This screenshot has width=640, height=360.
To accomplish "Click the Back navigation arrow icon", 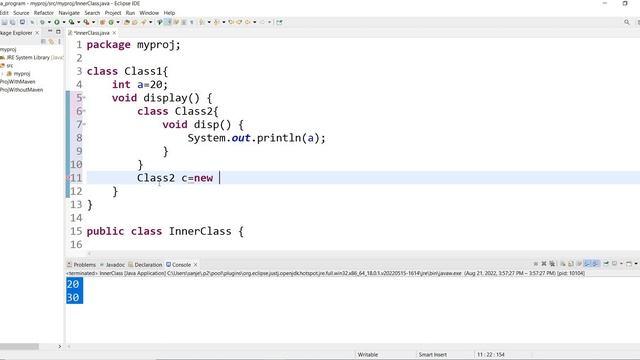I will (247, 22).
